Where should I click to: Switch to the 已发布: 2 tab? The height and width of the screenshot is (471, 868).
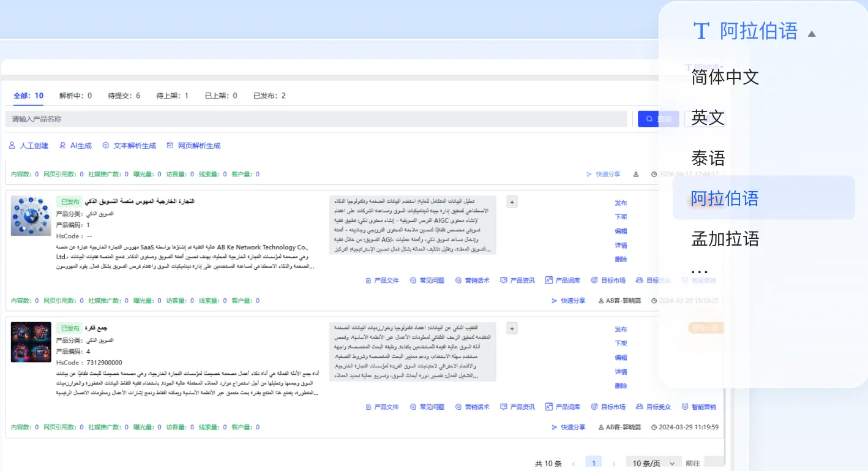tap(269, 96)
